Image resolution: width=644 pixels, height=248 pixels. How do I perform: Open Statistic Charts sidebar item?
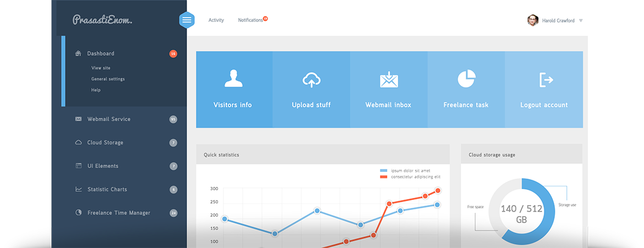pos(107,190)
